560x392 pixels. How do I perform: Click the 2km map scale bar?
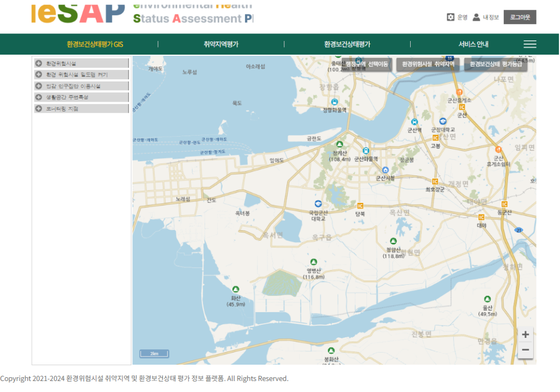[154, 353]
